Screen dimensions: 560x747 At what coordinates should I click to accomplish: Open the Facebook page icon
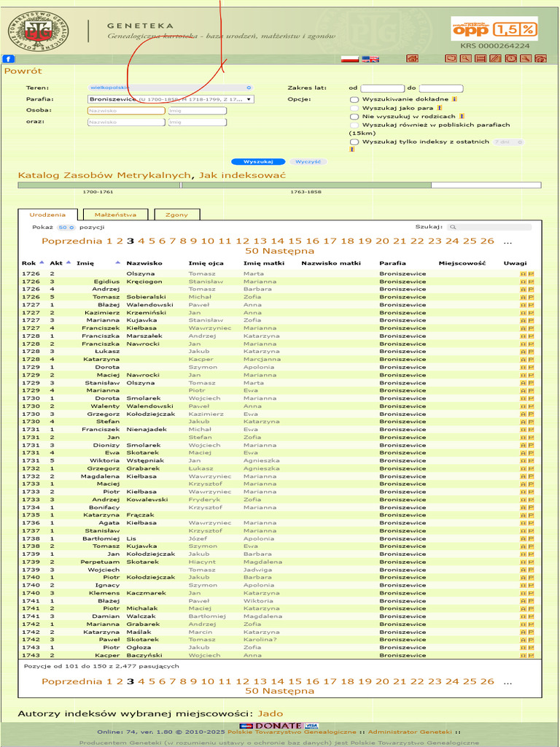coord(9,59)
